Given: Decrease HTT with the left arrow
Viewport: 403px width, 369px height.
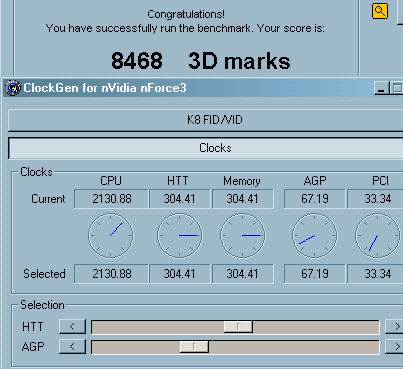Looking at the screenshot, I should point(72,327).
